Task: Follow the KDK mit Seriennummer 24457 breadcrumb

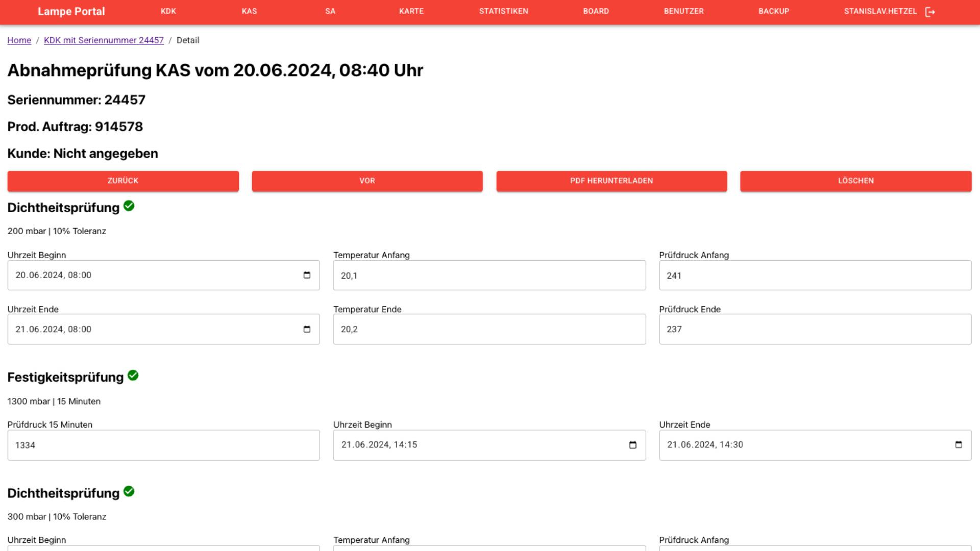Action: click(104, 40)
